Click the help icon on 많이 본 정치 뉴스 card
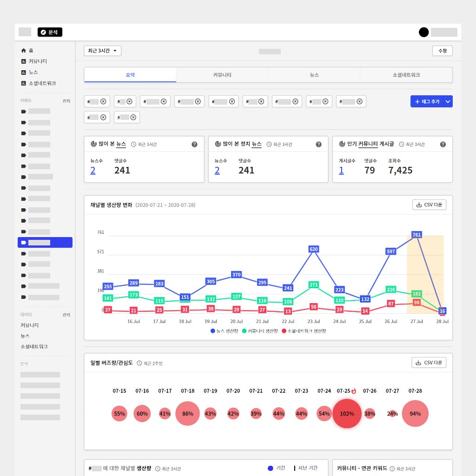 [x=318, y=145]
